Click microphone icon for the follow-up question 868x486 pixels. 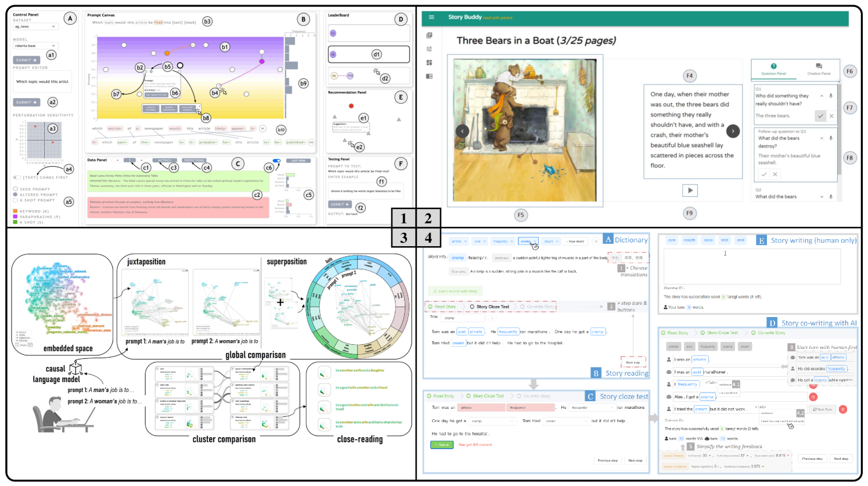(x=831, y=138)
